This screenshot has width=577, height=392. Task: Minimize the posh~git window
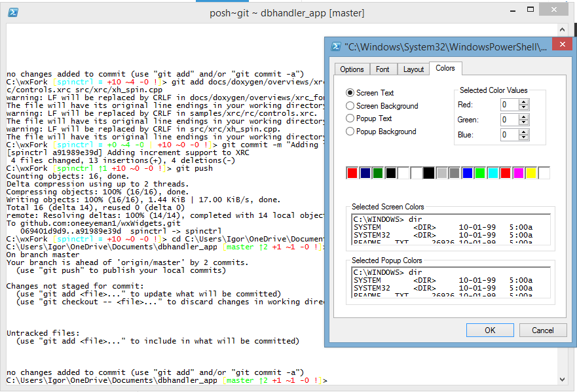pyautogui.click(x=513, y=11)
